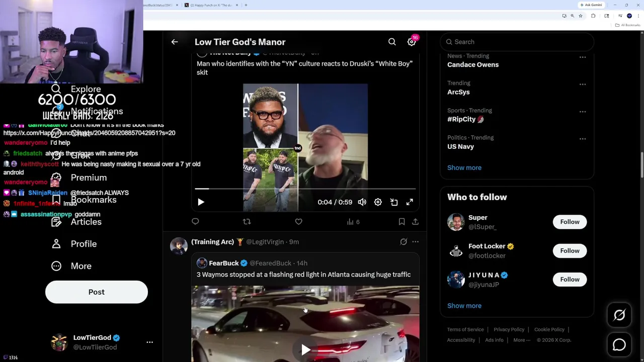Image resolution: width=644 pixels, height=362 pixels.
Task: Repost the Druski skit post
Action: coord(247,222)
